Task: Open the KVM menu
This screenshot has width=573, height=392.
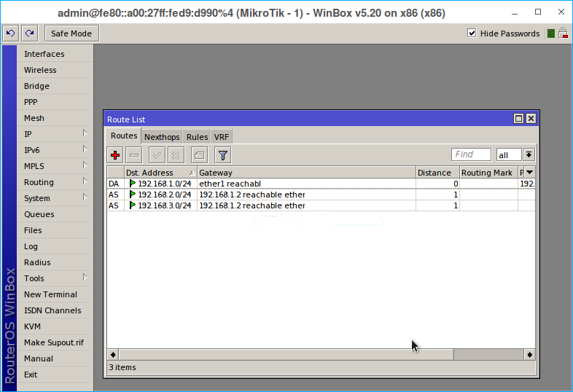Action: click(x=55, y=326)
